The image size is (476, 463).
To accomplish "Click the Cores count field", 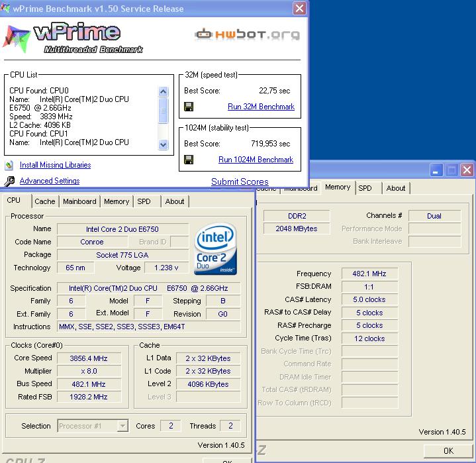I will point(171,426).
